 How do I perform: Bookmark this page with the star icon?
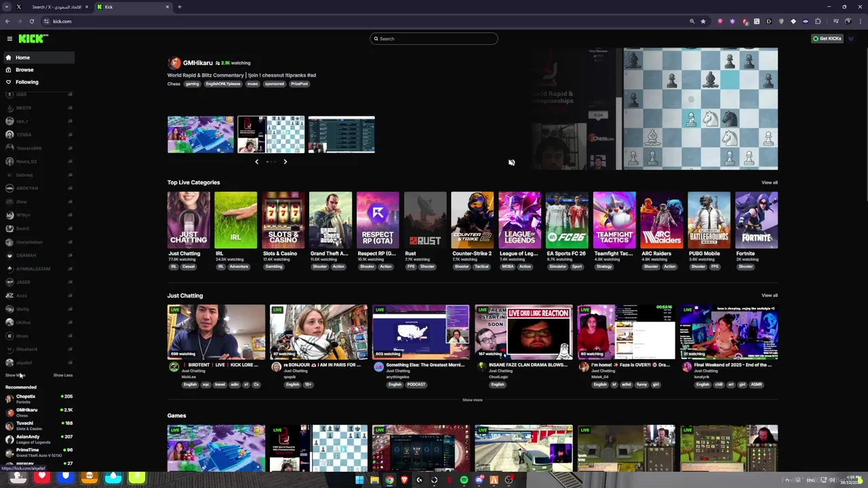[x=703, y=21]
